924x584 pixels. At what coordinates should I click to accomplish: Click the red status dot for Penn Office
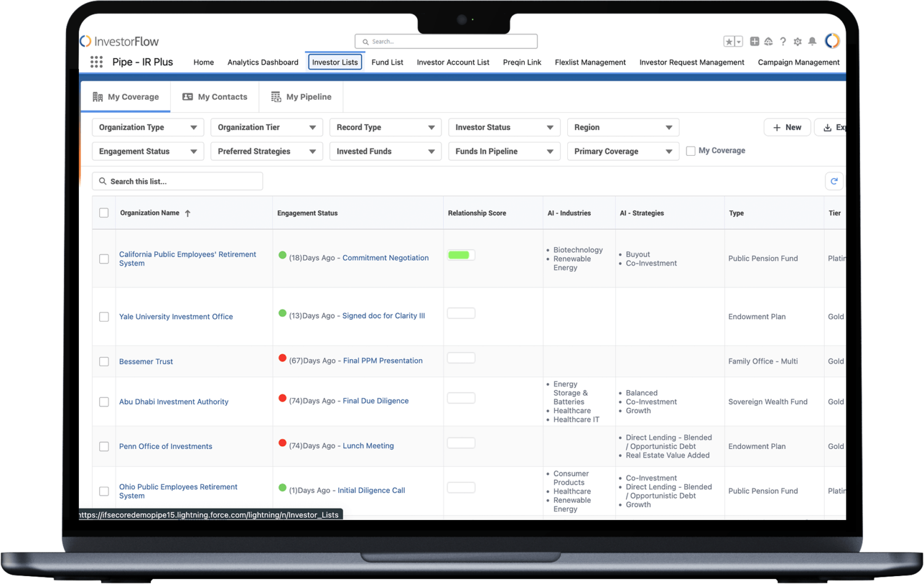282,443
